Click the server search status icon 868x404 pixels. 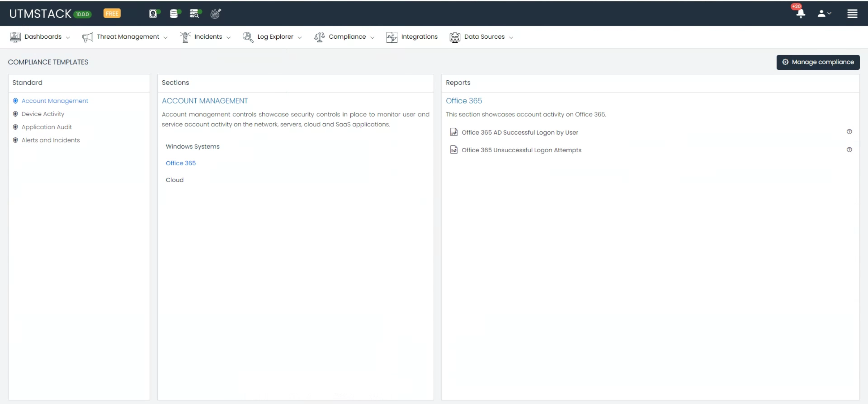click(195, 14)
